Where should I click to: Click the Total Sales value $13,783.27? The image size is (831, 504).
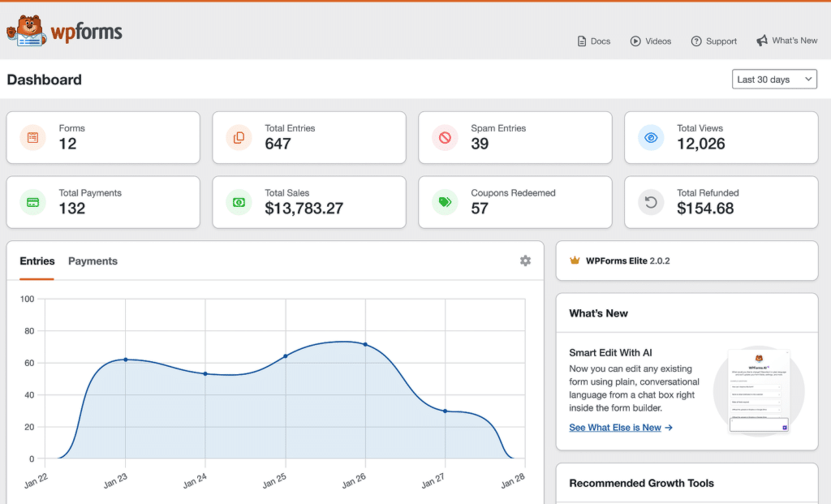click(x=304, y=209)
